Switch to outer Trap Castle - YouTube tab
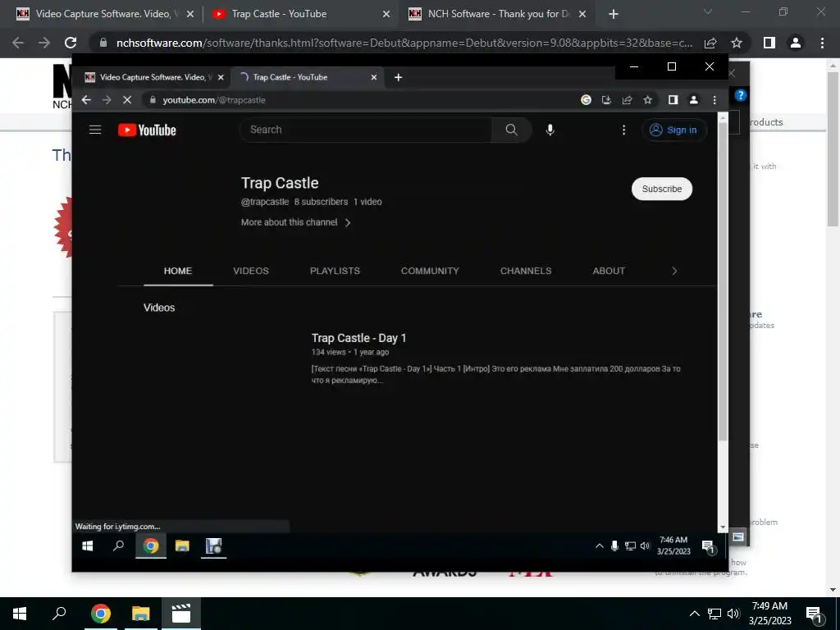 point(301,14)
